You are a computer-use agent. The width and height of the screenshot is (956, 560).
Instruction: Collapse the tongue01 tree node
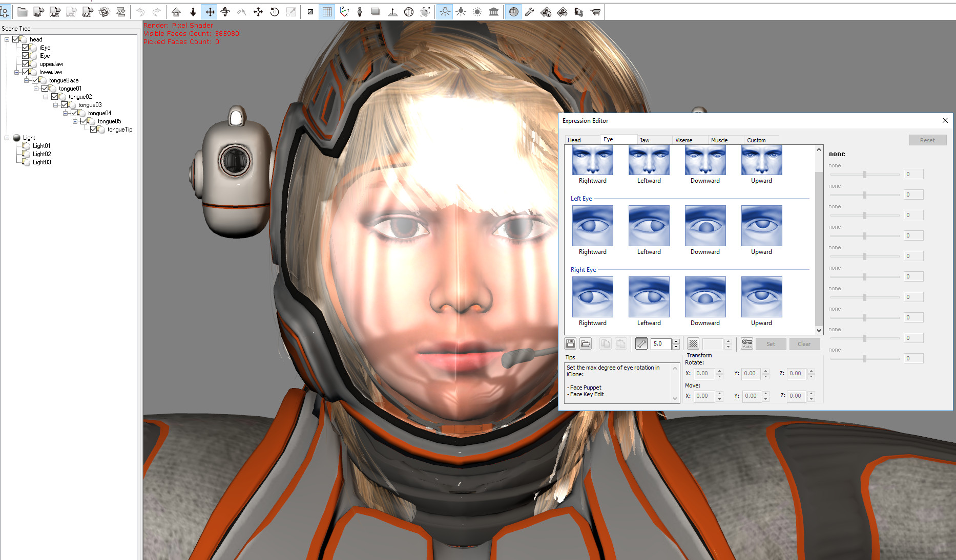pos(36,89)
